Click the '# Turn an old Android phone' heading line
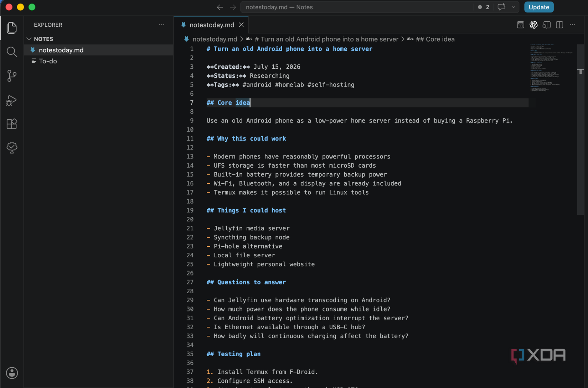588x388 pixels. (289, 49)
